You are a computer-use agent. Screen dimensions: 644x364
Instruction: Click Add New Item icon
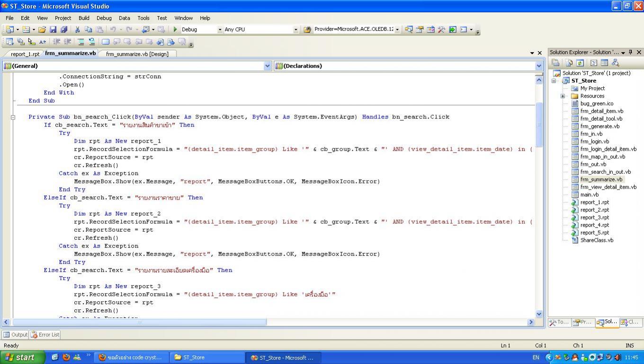pos(27,29)
